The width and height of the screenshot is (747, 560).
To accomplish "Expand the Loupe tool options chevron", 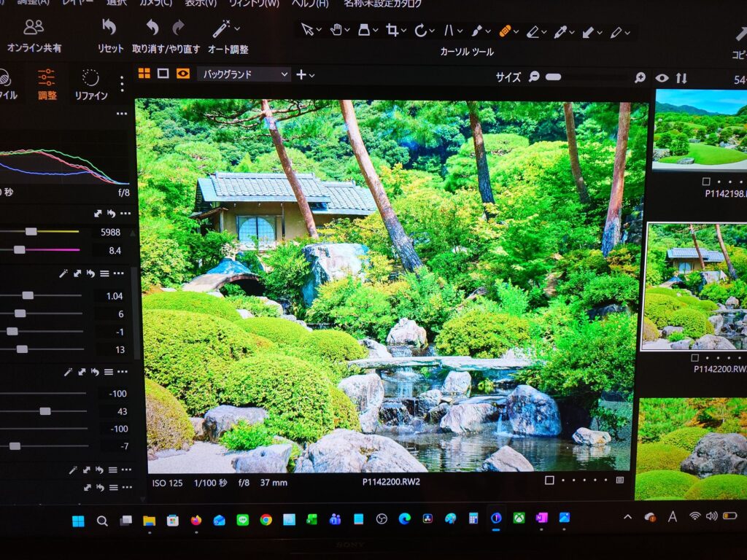I will coord(376,31).
